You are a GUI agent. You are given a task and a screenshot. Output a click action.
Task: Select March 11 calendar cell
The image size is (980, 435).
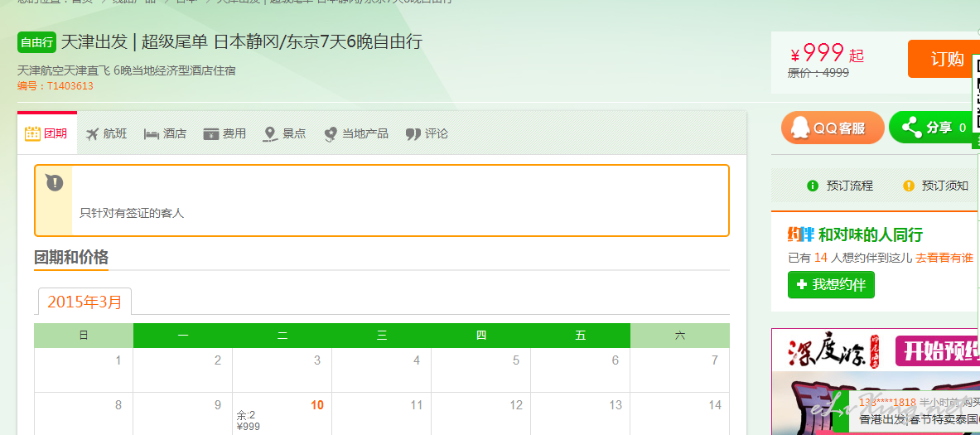[381, 413]
